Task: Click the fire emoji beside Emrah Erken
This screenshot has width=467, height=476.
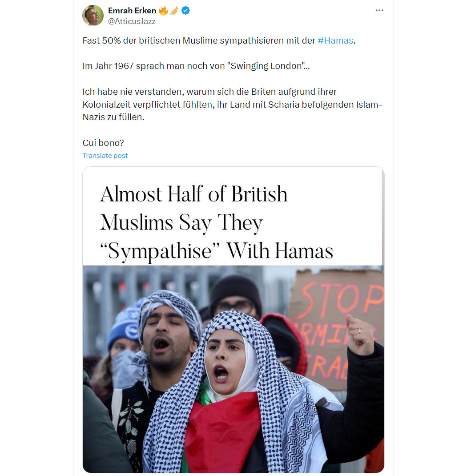Action: 163,11
